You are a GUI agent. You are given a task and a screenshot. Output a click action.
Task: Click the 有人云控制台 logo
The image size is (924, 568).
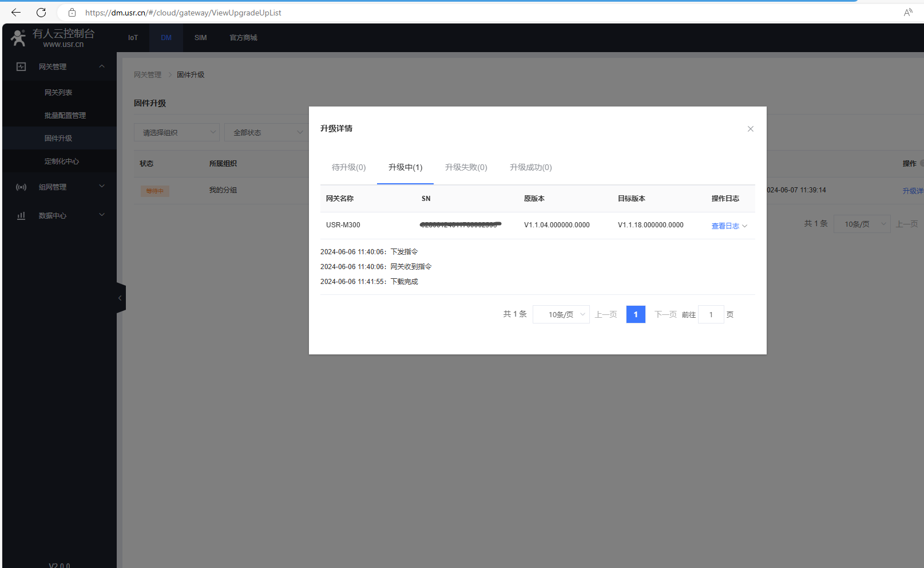tap(53, 38)
